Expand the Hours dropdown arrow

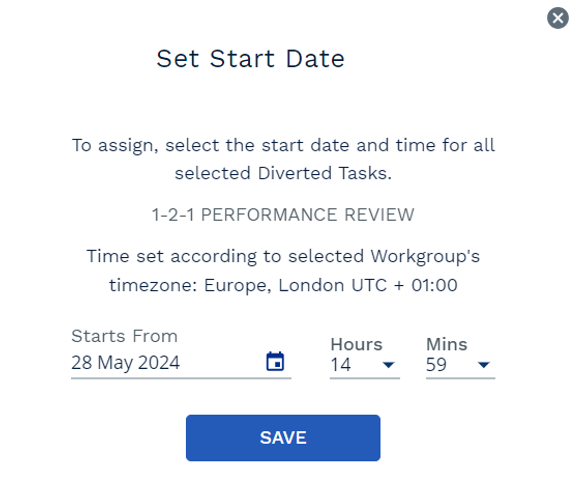pos(388,365)
